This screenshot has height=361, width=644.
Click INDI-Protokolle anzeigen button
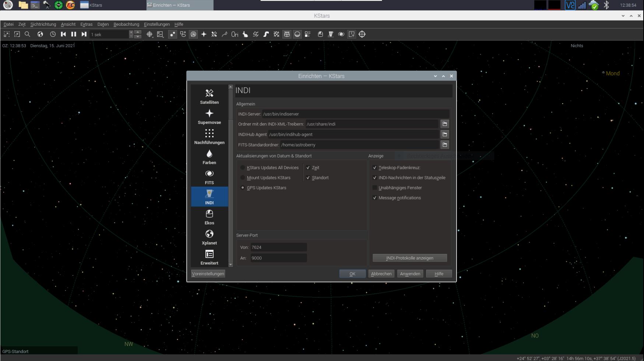coord(410,258)
